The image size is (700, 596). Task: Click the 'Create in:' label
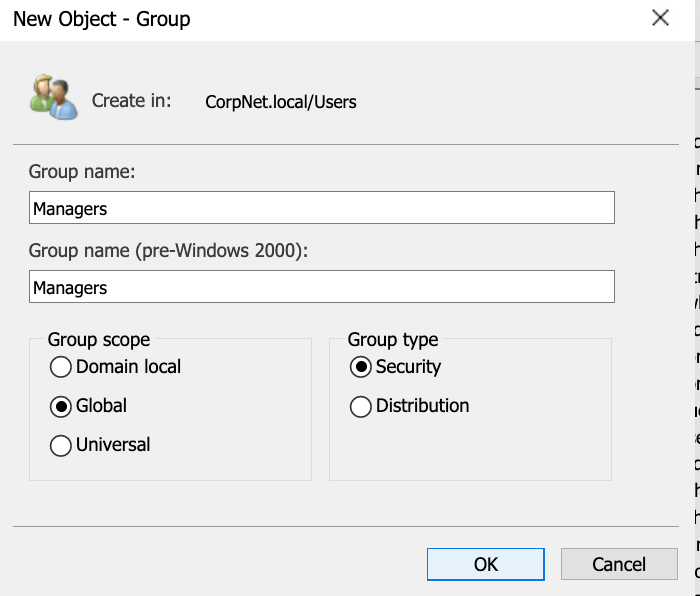pos(131,101)
